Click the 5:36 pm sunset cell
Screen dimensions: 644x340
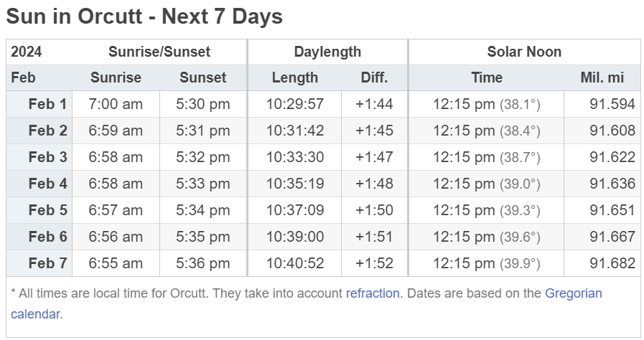pos(203,263)
